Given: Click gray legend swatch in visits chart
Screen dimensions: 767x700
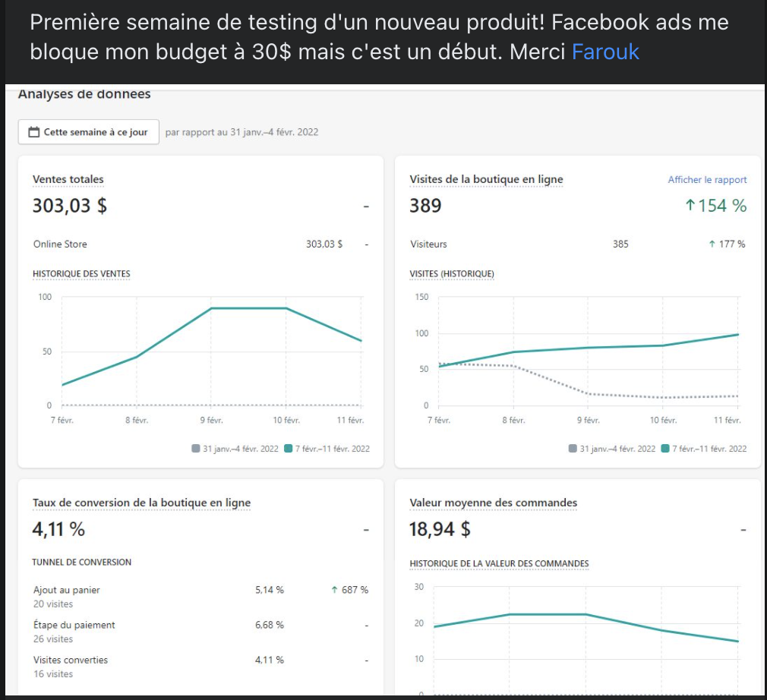Looking at the screenshot, I should (x=573, y=449).
